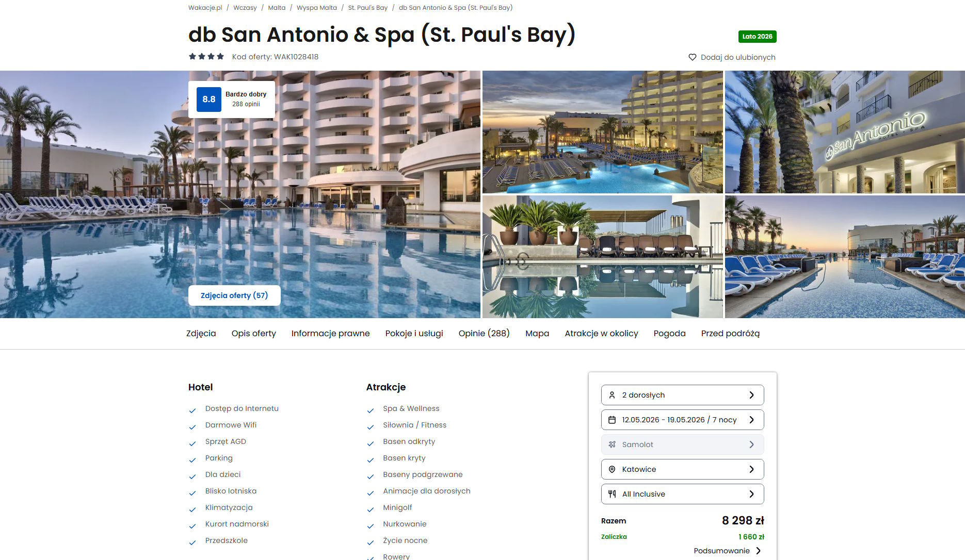This screenshot has height=560, width=965.
Task: Open the Katowice departure city selector
Action: (682, 469)
